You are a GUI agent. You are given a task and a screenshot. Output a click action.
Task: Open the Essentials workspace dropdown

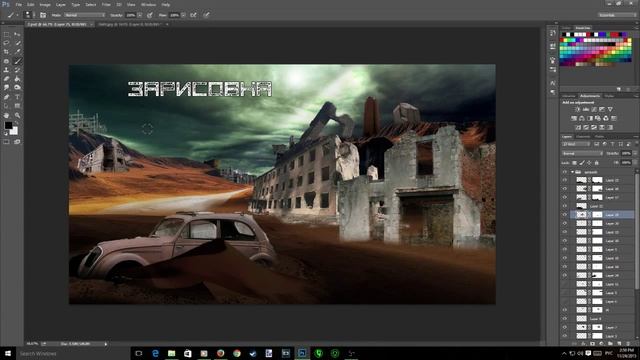[x=617, y=15]
